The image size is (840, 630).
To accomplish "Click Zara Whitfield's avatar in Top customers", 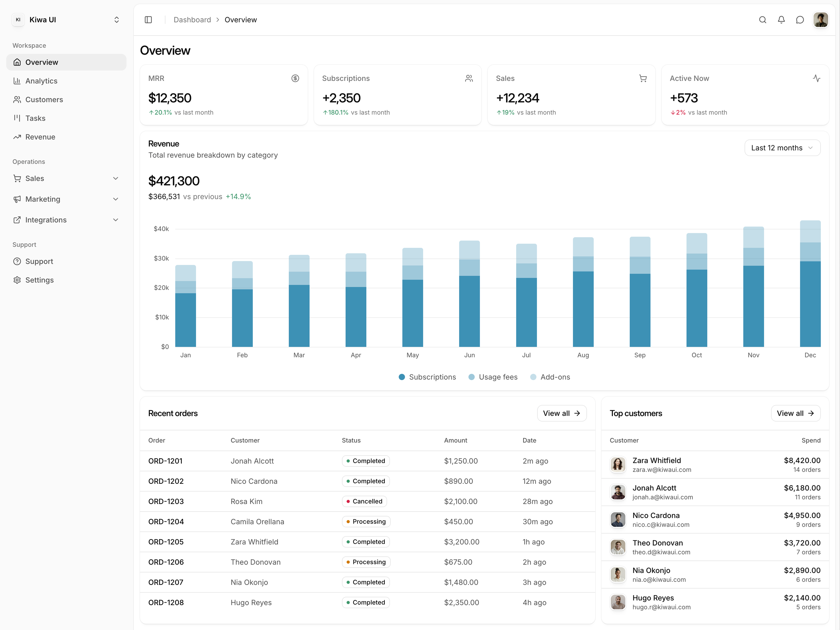I will pyautogui.click(x=618, y=464).
